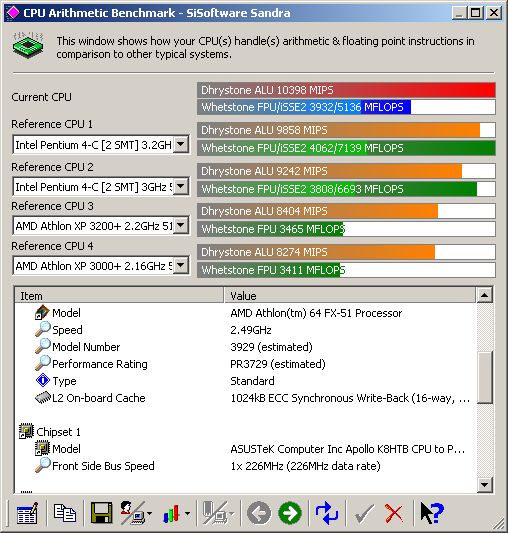The height and width of the screenshot is (533, 508).
Task: Open Reference CPU 2 dropdown arrow
Action: [x=181, y=186]
